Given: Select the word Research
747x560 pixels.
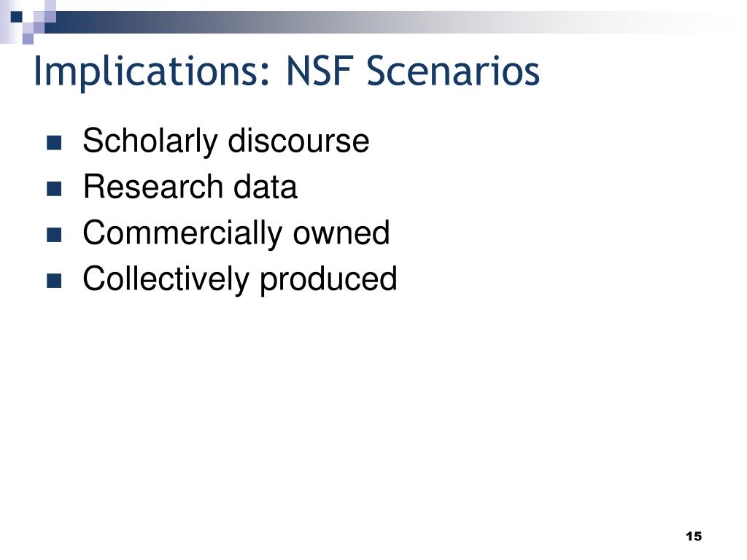Looking at the screenshot, I should click(152, 186).
